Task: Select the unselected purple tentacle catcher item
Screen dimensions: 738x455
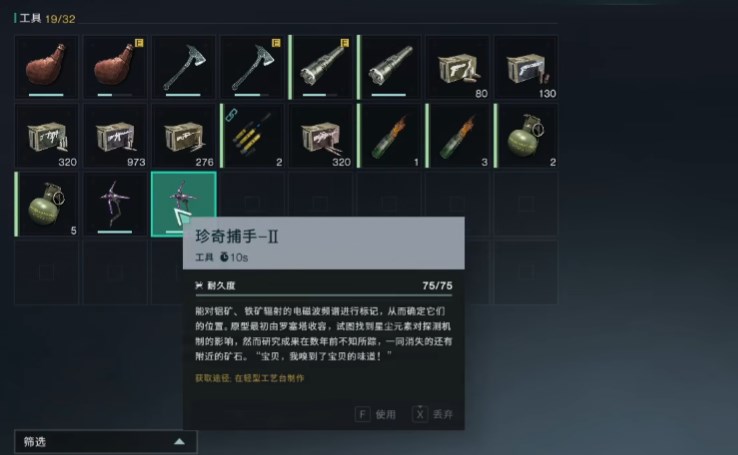Action: (115, 204)
